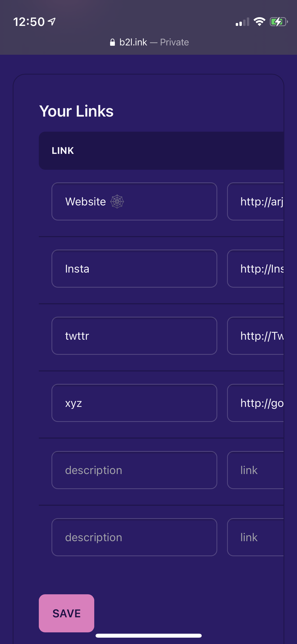The image size is (297, 644).
Task: Tap the empty description field below xyz
Action: point(134,470)
